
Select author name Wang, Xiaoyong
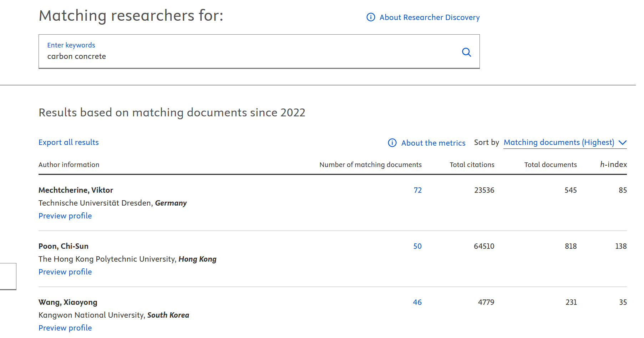[x=68, y=302]
